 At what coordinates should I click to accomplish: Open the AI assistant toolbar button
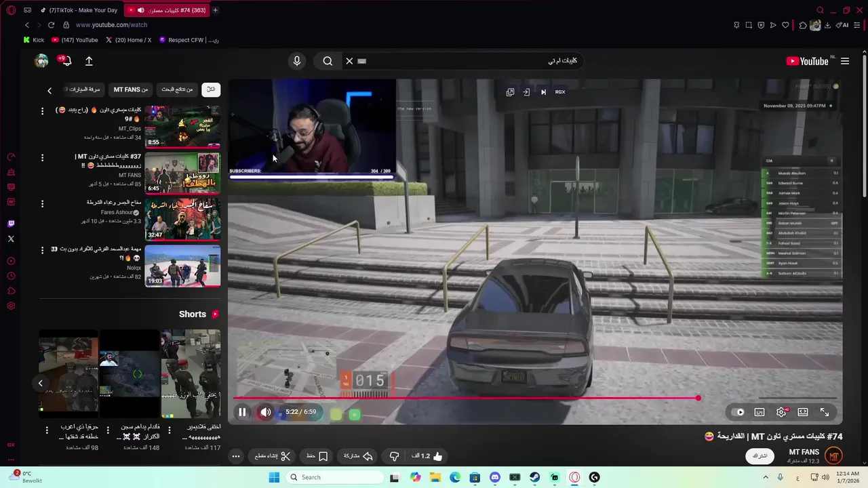pyautogui.click(x=843, y=25)
